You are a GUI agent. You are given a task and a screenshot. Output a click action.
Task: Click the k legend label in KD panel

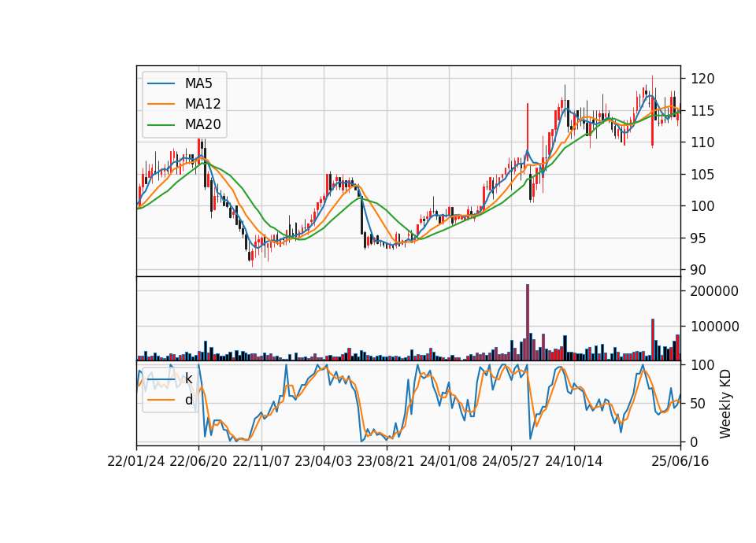click(188, 379)
